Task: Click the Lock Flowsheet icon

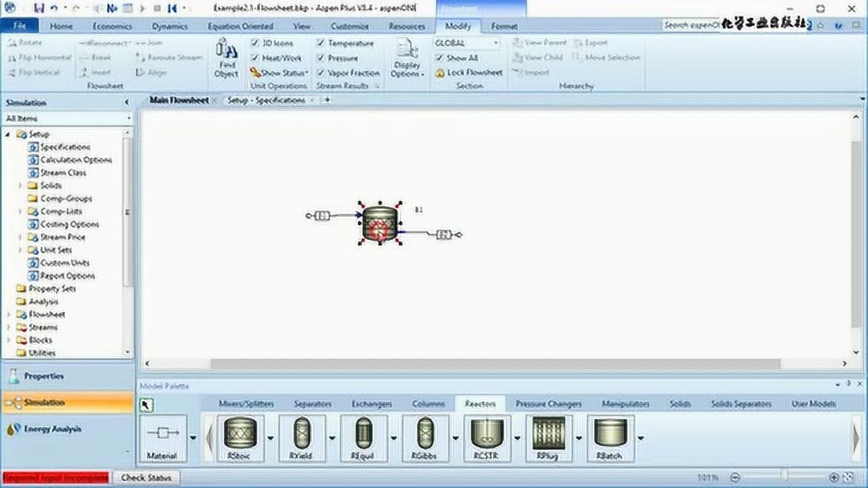Action: (439, 73)
